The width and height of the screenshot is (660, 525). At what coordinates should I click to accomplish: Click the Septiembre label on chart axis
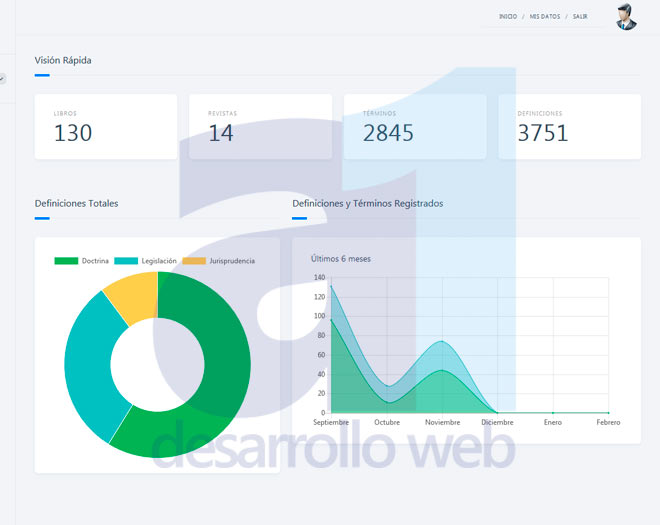click(x=331, y=422)
